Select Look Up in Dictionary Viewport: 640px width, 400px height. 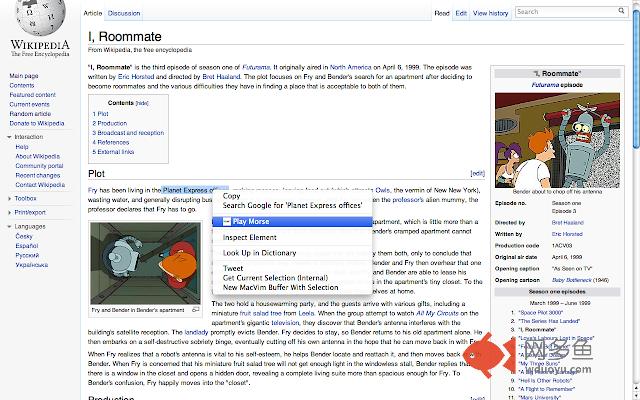(259, 253)
